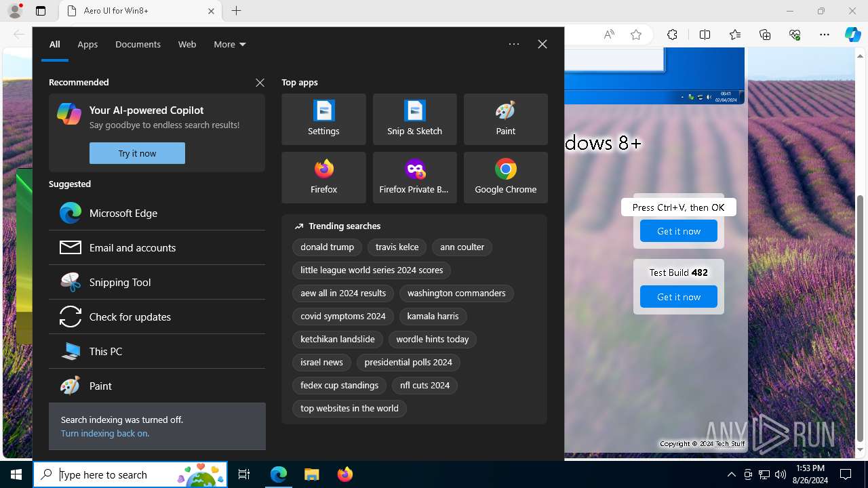Open This PC suggestion
This screenshot has width=868, height=488.
157,351
